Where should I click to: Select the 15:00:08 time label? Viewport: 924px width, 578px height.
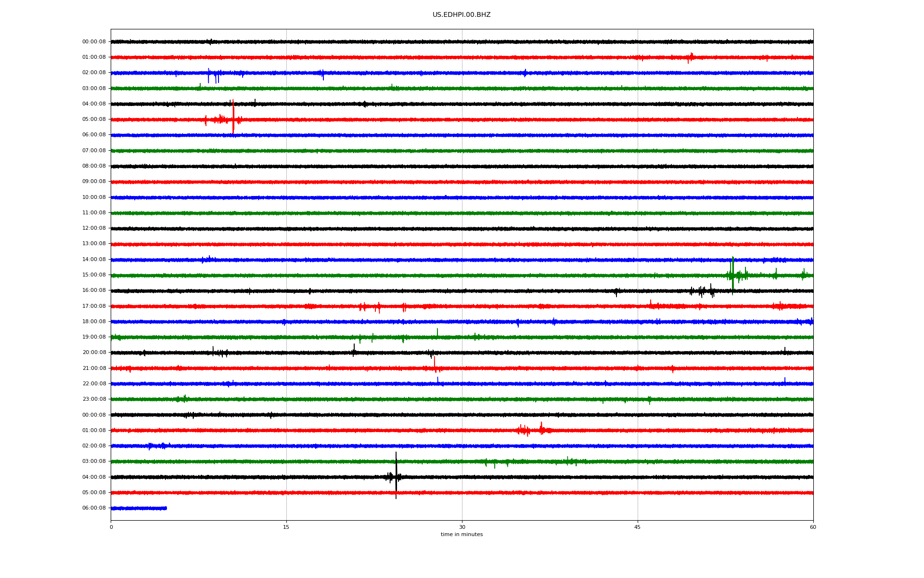[x=94, y=275]
